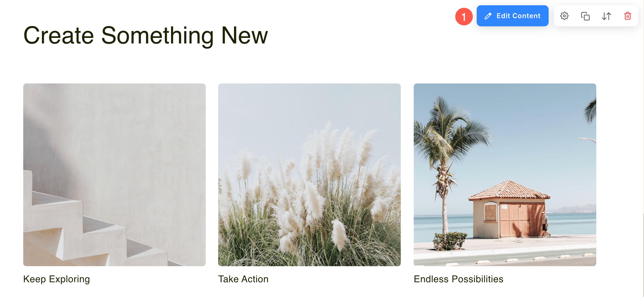Viewport: 644px width, 297px height.
Task: Click the tiled roof hut in beach photo
Action: pyautogui.click(x=509, y=209)
